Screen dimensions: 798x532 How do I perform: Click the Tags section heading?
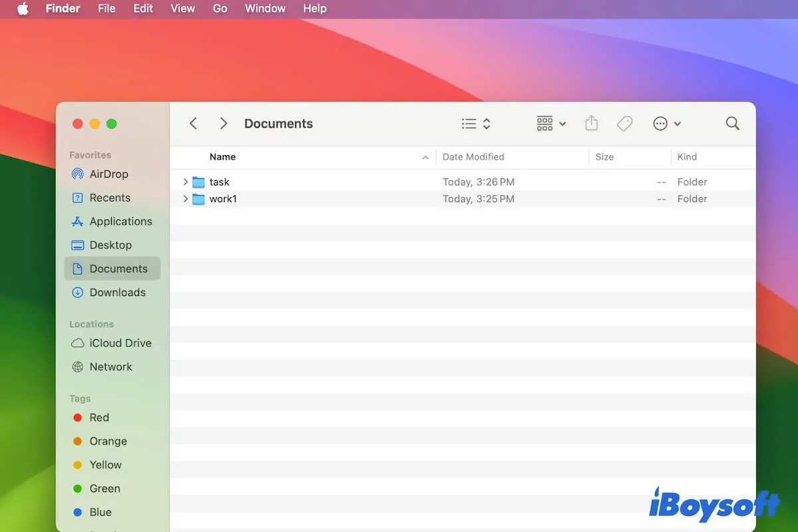[x=80, y=399]
